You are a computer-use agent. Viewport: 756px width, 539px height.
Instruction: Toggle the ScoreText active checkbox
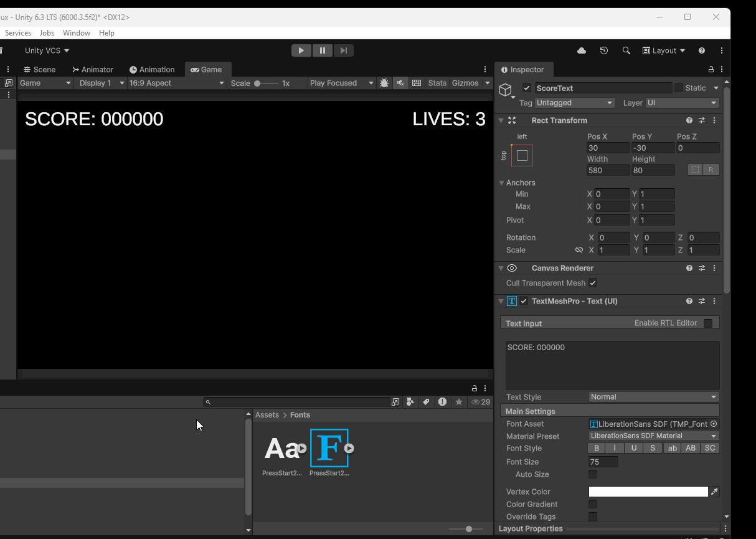tap(527, 88)
